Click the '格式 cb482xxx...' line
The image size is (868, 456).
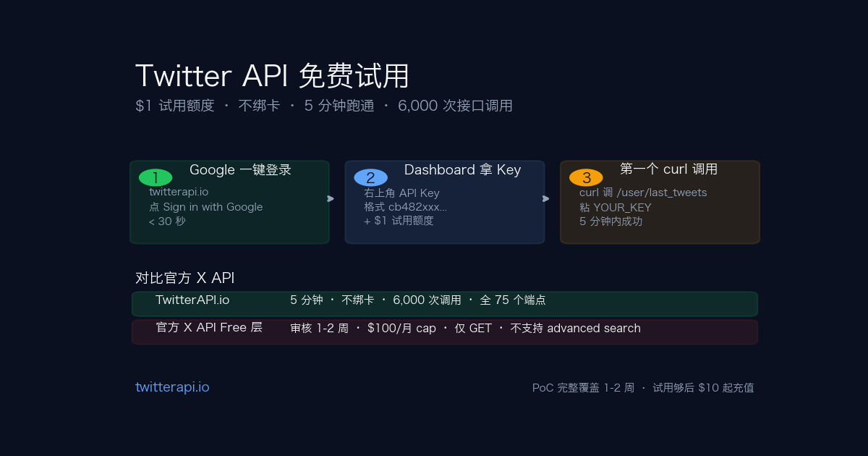point(406,207)
